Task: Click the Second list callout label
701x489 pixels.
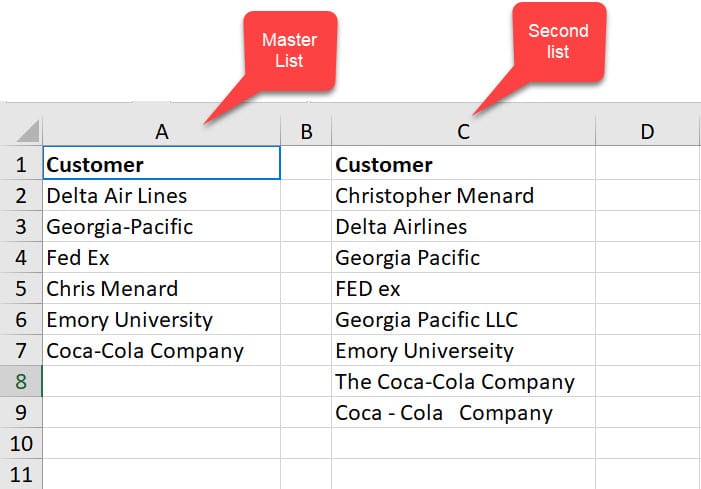Action: (x=558, y=41)
